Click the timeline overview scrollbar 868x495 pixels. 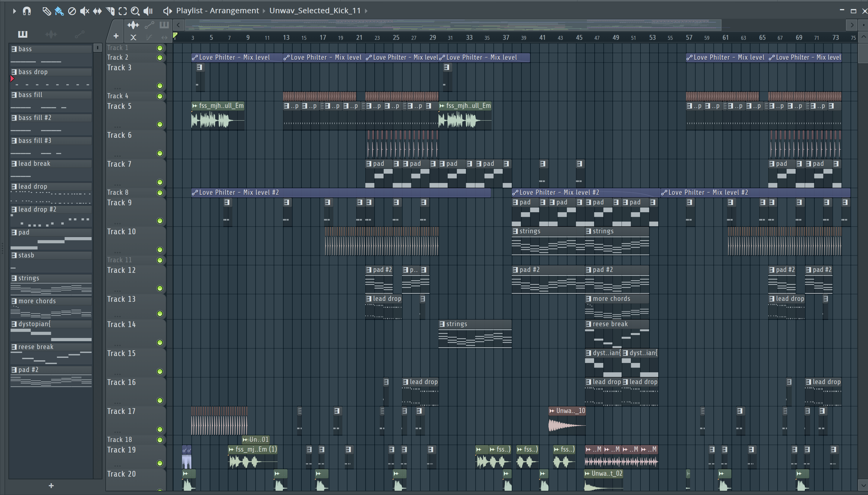[453, 25]
